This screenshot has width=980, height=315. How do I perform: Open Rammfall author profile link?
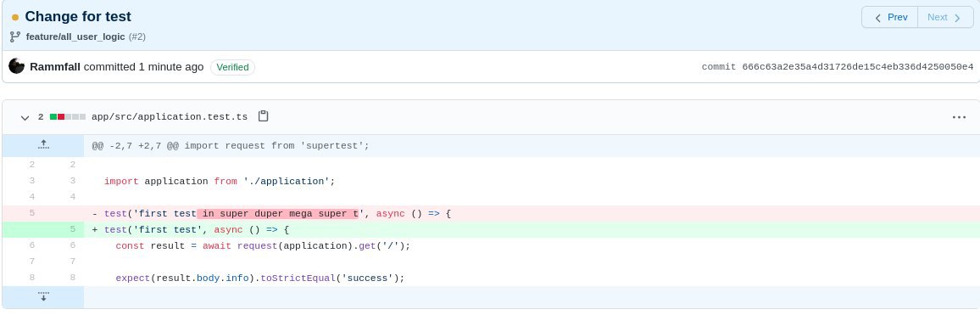pyautogui.click(x=55, y=67)
